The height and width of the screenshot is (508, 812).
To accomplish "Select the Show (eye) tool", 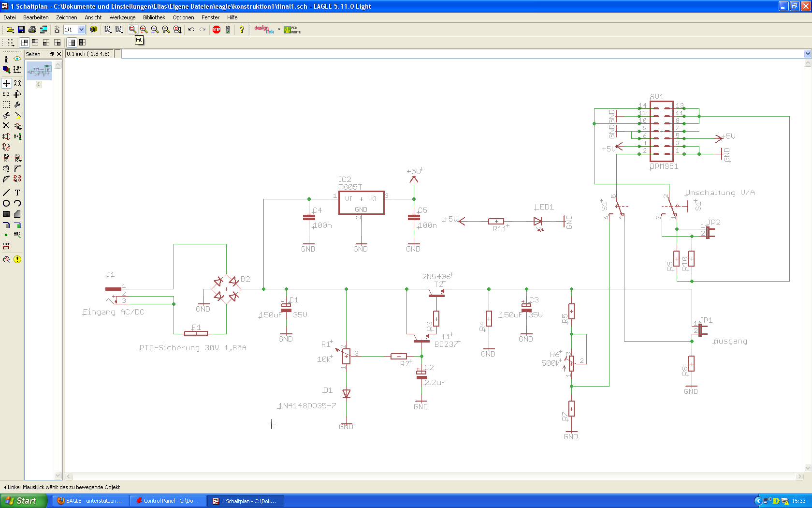I will click(x=17, y=59).
